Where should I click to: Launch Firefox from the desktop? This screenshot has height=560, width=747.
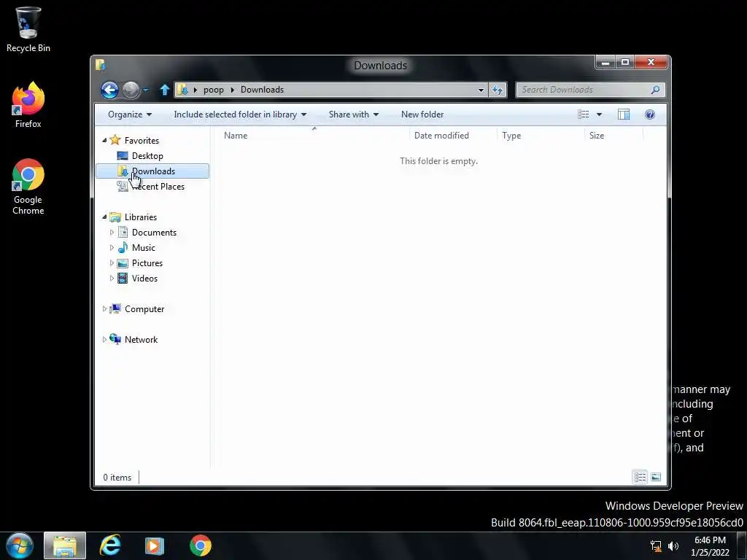28,105
